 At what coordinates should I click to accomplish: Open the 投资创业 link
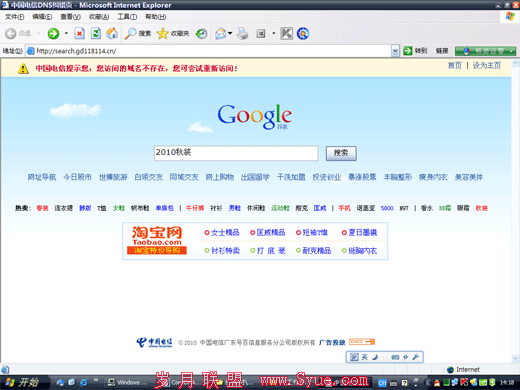click(x=327, y=177)
